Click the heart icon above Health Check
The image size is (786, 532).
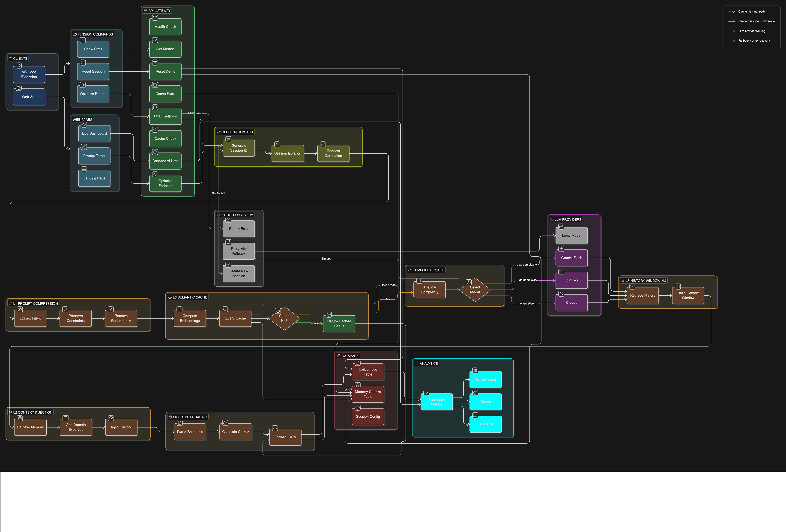155,18
